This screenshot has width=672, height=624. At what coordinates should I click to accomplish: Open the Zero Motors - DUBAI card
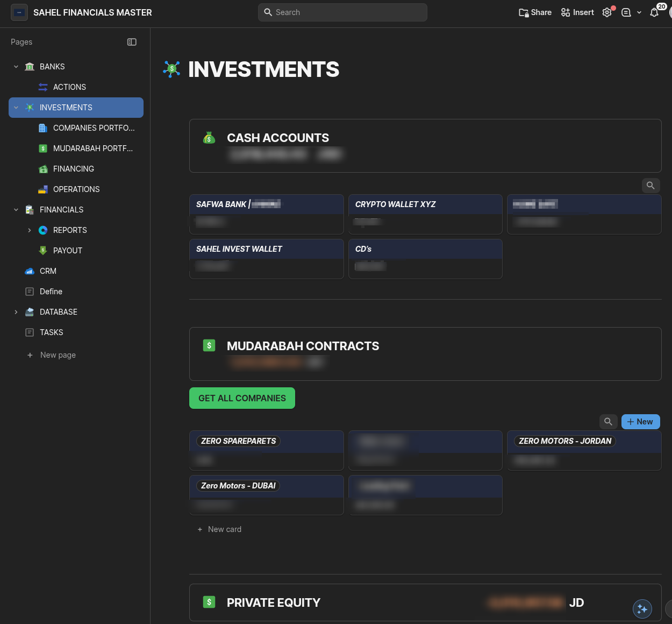pos(266,495)
